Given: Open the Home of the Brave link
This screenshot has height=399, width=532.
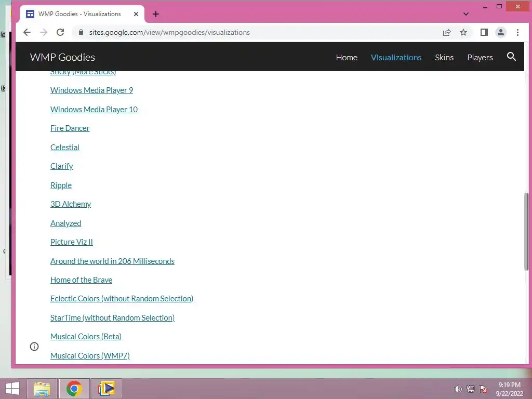Looking at the screenshot, I should click(x=81, y=280).
